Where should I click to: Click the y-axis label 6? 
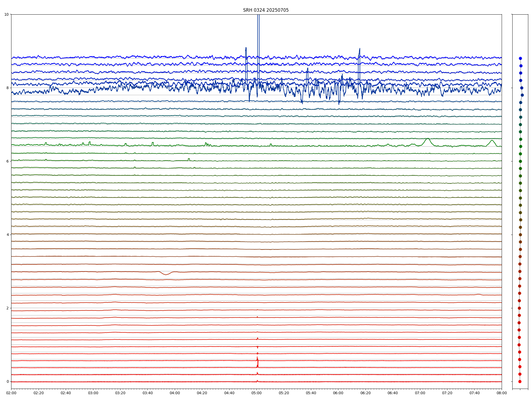pos(7,161)
